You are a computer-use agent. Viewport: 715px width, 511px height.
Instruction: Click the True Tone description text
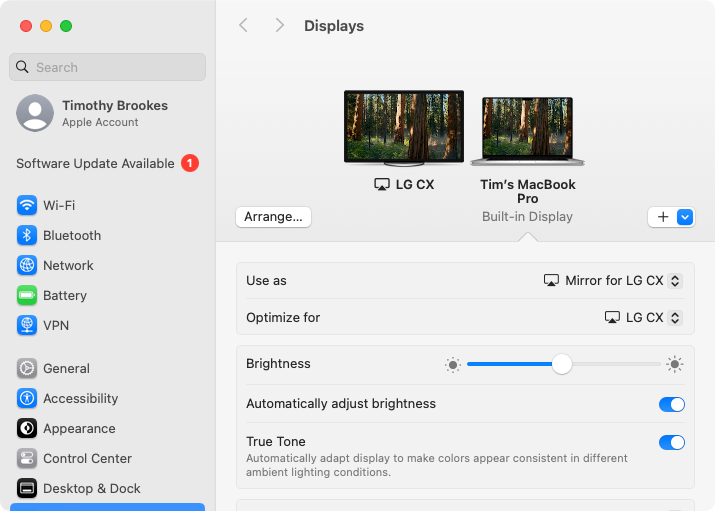tap(437, 465)
